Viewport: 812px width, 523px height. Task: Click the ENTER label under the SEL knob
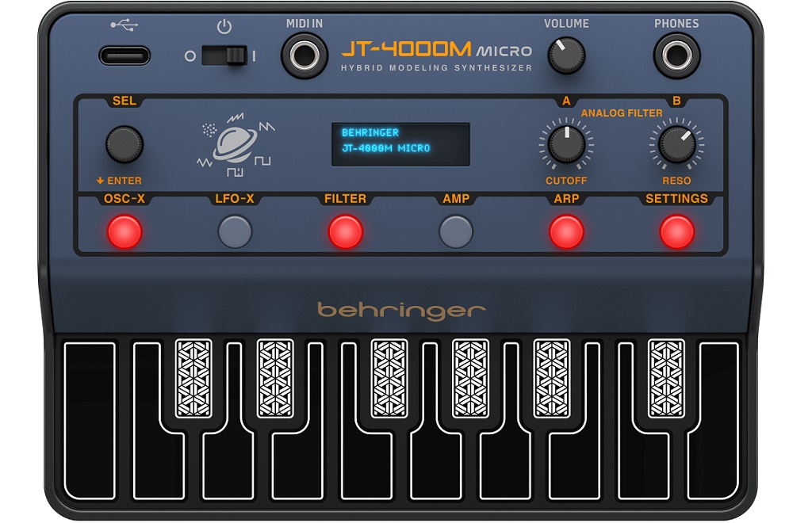119,181
